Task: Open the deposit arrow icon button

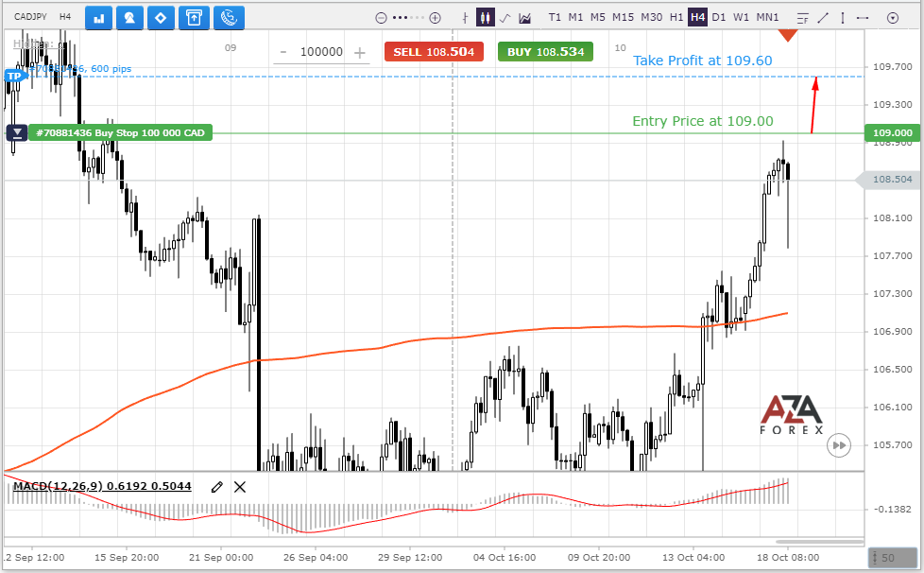Action: click(x=194, y=18)
